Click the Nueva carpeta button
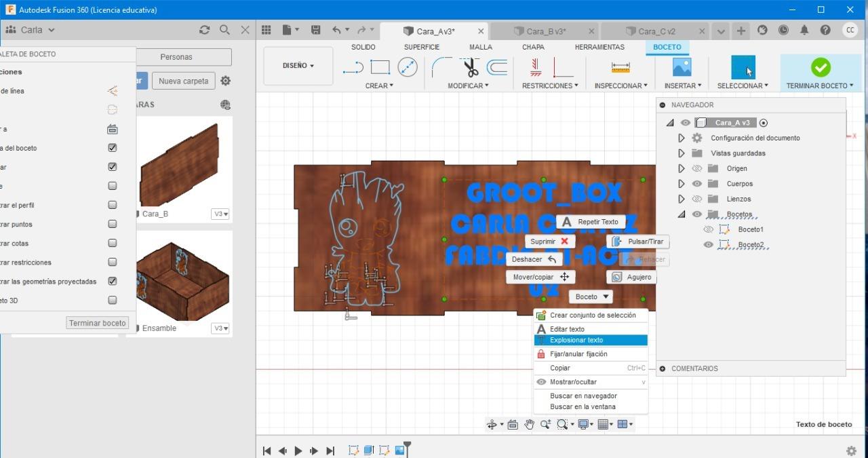Image resolution: width=868 pixels, height=458 pixels. pyautogui.click(x=183, y=81)
